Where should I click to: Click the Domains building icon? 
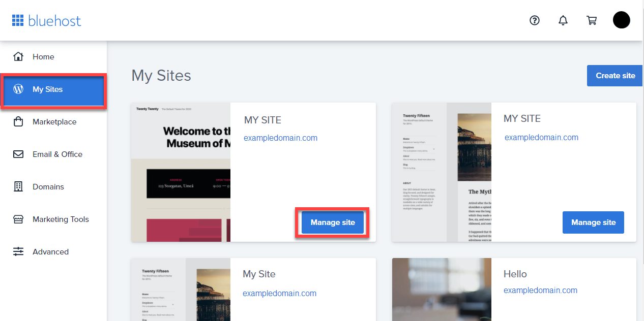18,186
